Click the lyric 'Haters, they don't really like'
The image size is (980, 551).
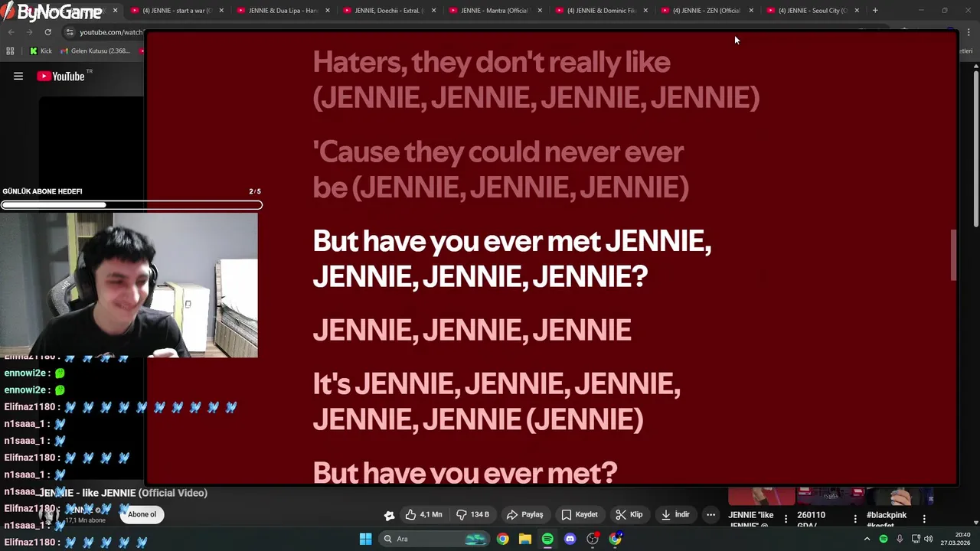tap(492, 62)
